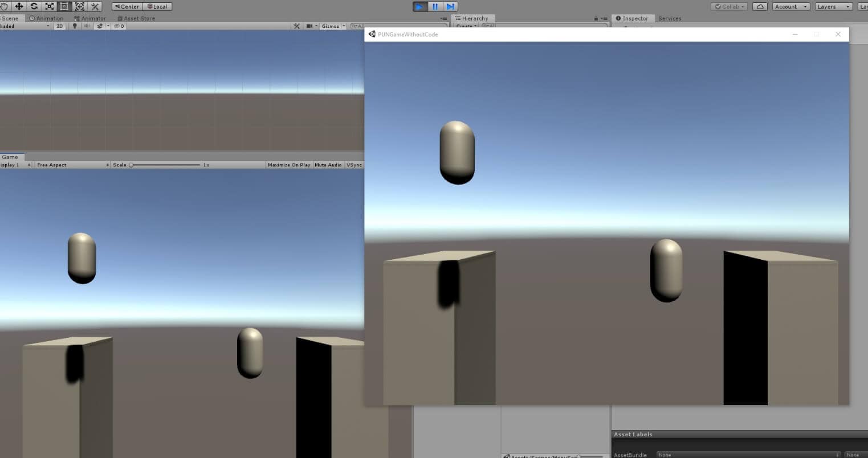Toggle scene lighting bulb icon
The width and height of the screenshot is (868, 458).
pos(75,26)
